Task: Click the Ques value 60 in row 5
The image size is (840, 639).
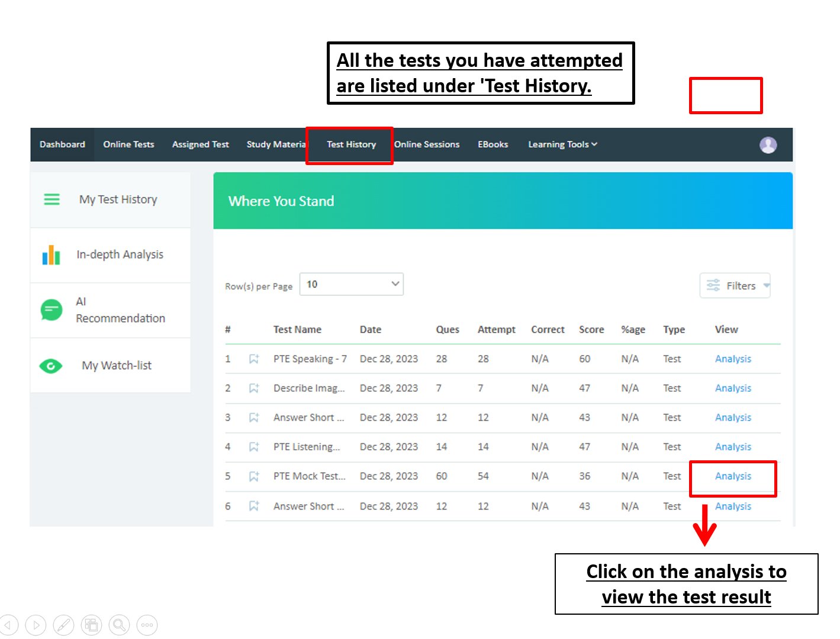Action: [x=442, y=476]
